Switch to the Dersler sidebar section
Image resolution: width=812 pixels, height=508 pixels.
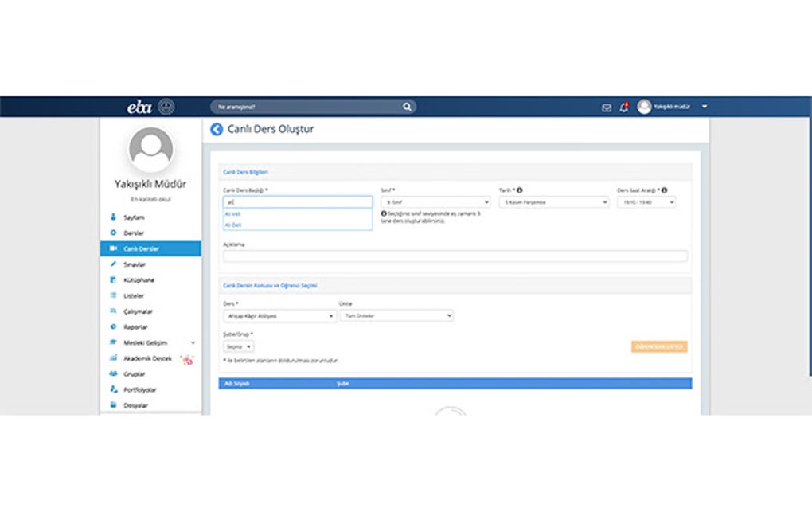[114, 232]
